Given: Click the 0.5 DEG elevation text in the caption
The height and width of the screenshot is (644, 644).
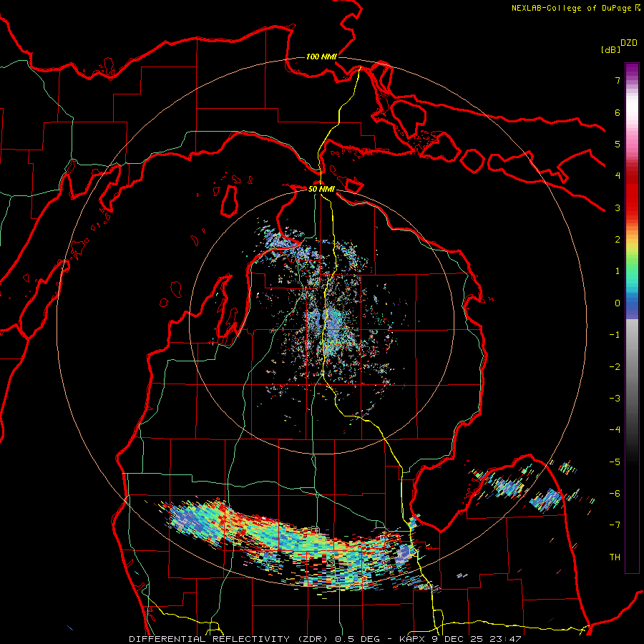Looking at the screenshot, I should (357, 639).
